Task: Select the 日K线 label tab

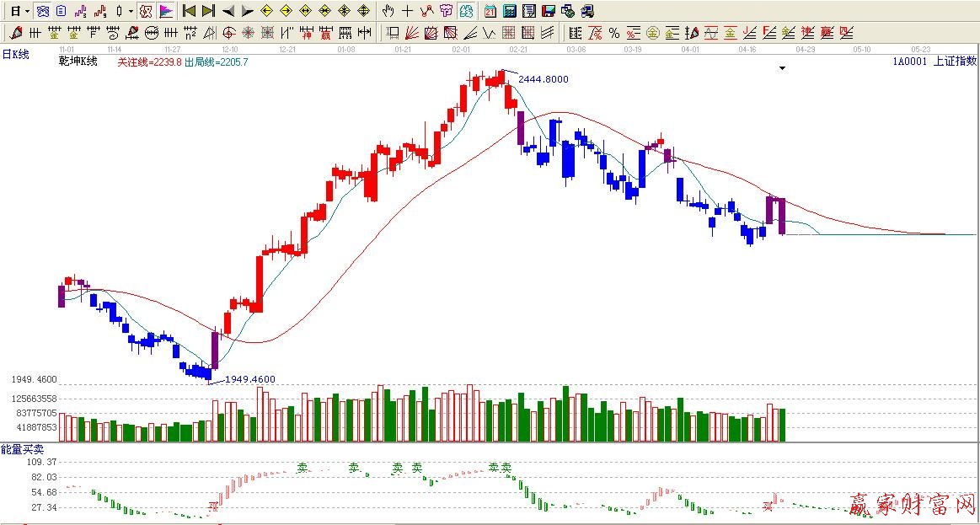Action: click(15, 54)
